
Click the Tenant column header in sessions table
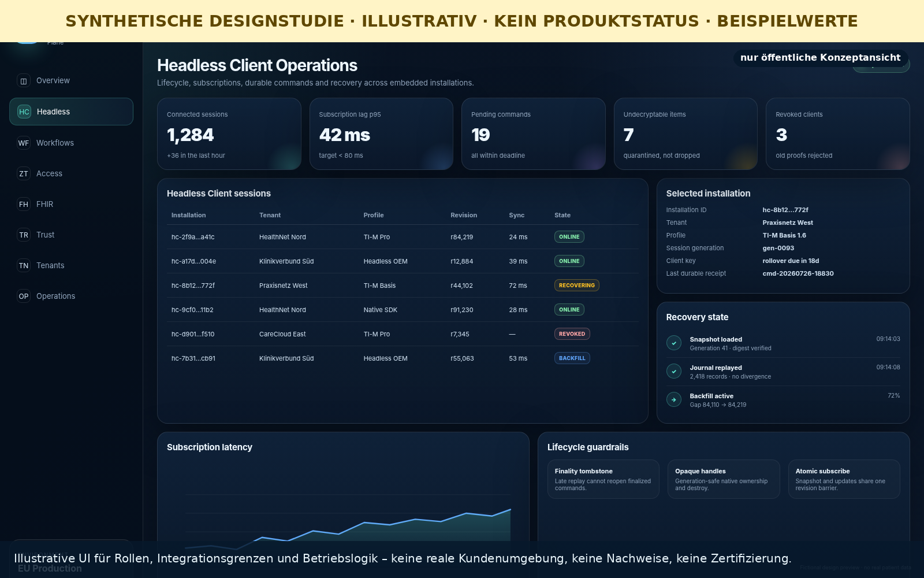coord(270,215)
